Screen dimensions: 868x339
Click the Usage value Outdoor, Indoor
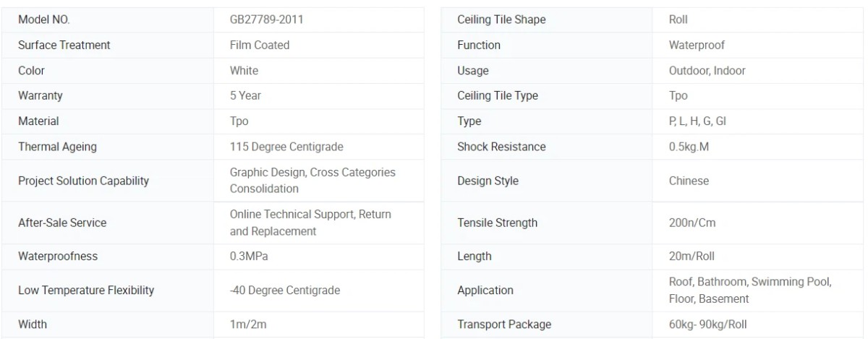pyautogui.click(x=707, y=70)
